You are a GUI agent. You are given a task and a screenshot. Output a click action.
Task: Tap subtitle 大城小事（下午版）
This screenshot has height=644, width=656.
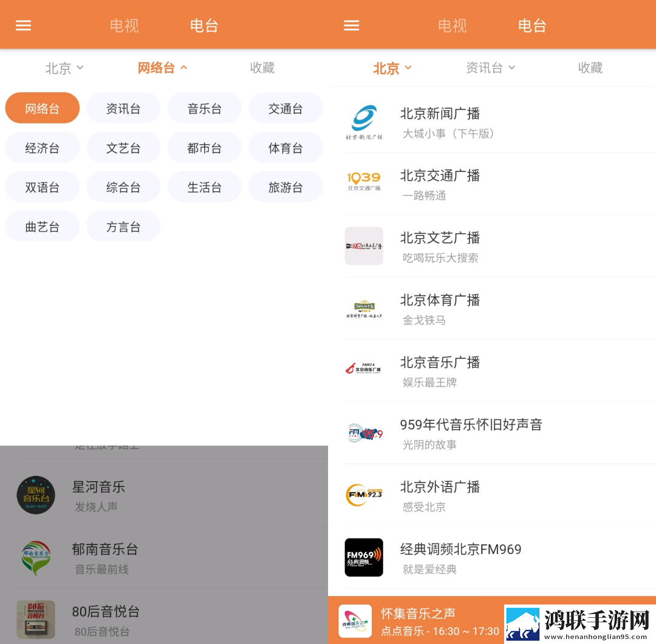pyautogui.click(x=448, y=134)
